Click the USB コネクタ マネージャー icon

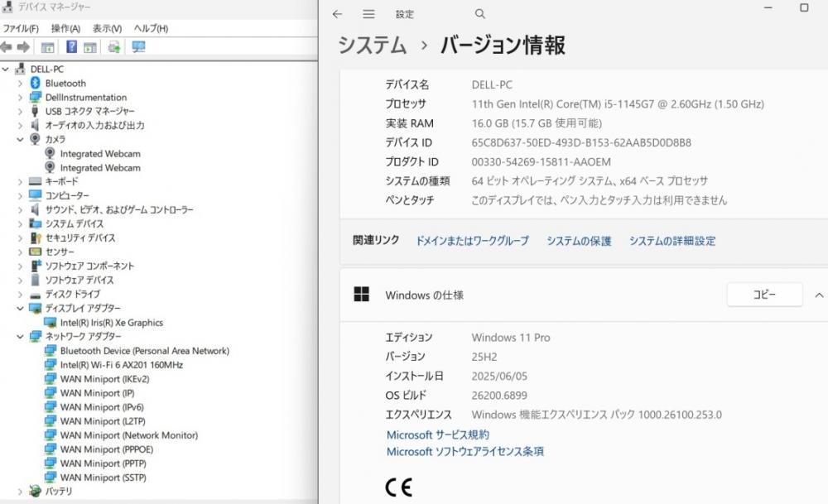coord(35,111)
